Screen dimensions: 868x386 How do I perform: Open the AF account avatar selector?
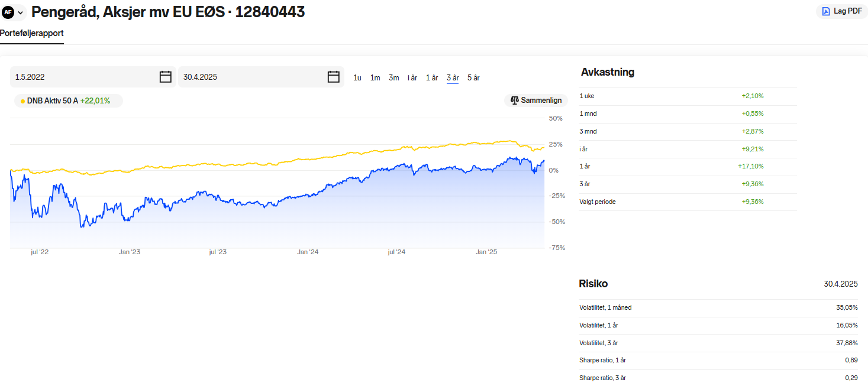coord(8,12)
